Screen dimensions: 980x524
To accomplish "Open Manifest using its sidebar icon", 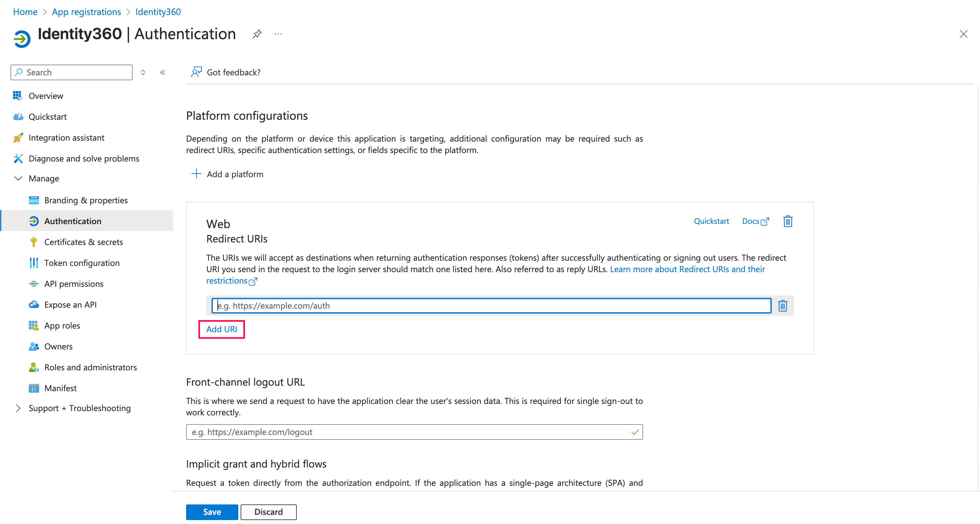I will pyautogui.click(x=34, y=388).
